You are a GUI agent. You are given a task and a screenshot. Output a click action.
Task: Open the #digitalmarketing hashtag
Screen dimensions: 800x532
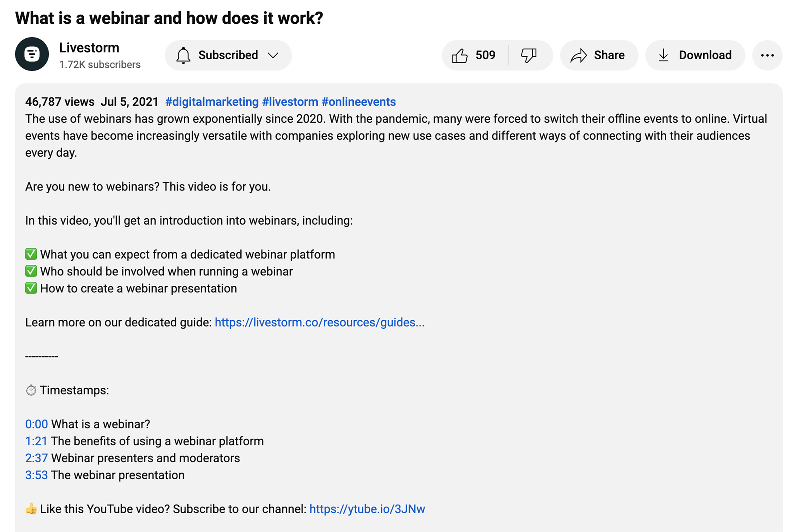212,102
